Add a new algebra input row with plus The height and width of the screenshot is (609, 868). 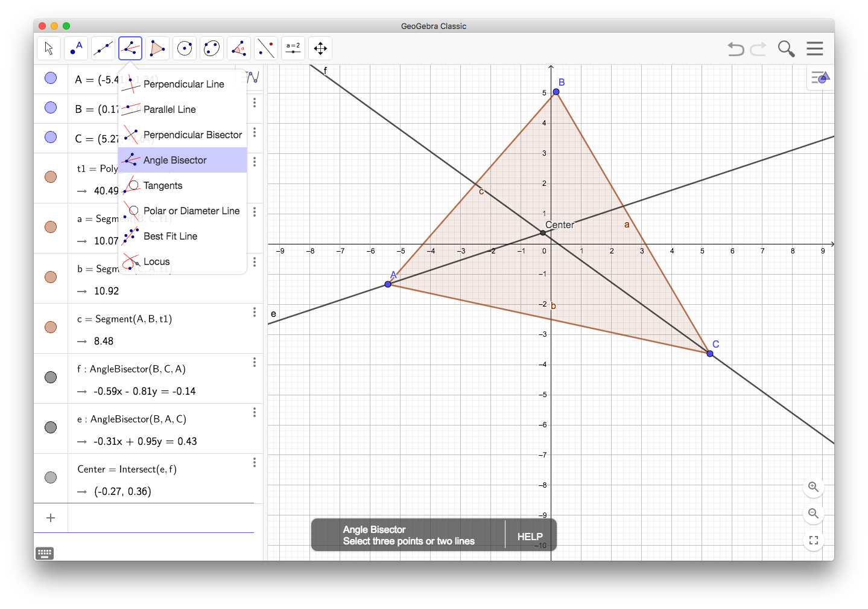(x=51, y=517)
